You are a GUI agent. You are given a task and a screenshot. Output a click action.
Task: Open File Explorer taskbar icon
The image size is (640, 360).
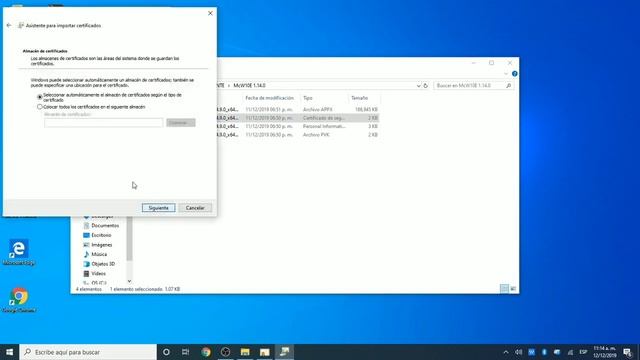[x=245, y=352]
